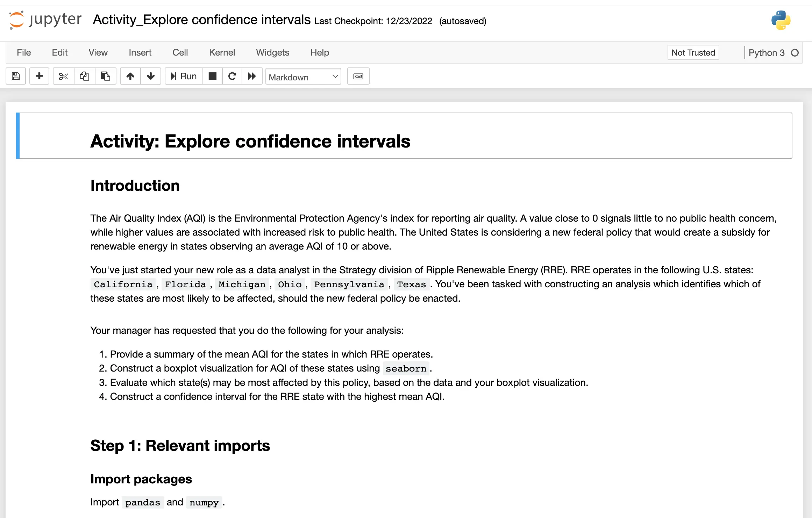The width and height of the screenshot is (812, 518).
Task: Open the cell type Markdown dropdown
Action: 303,77
